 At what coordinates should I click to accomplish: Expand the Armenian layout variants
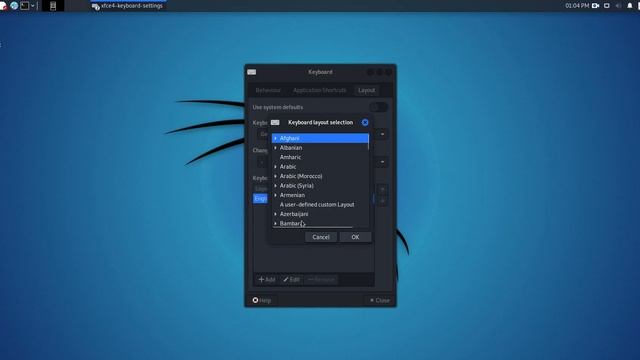coord(276,195)
